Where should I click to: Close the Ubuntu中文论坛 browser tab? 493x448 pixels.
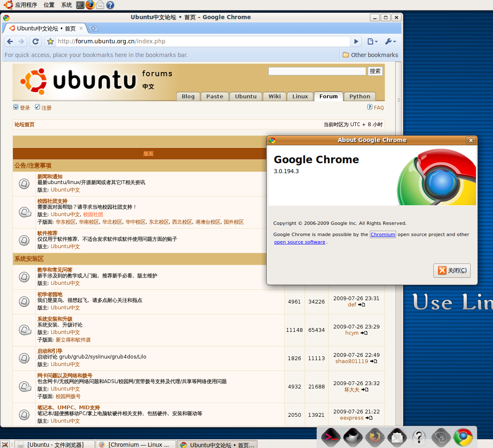pyautogui.click(x=81, y=28)
